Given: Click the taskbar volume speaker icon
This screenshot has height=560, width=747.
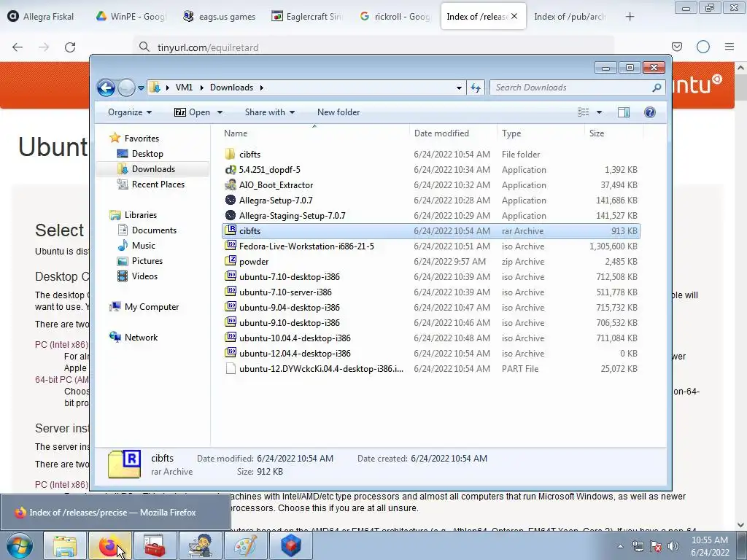Looking at the screenshot, I should pos(673,546).
